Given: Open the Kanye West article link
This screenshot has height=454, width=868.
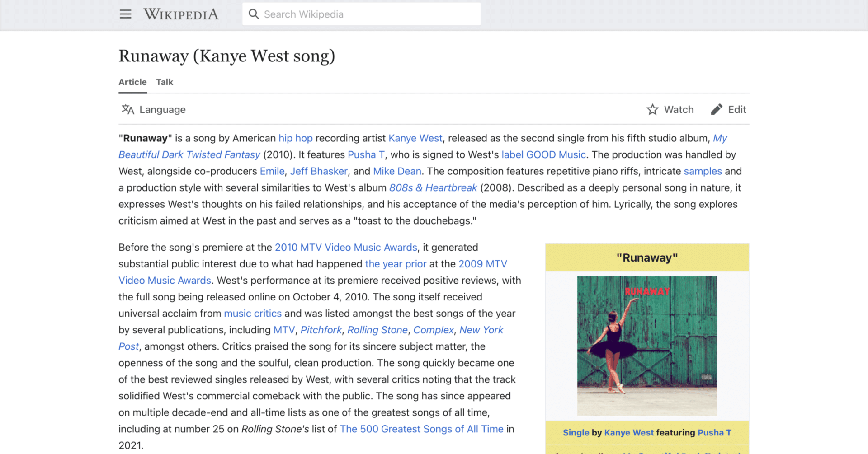Looking at the screenshot, I should pos(415,138).
